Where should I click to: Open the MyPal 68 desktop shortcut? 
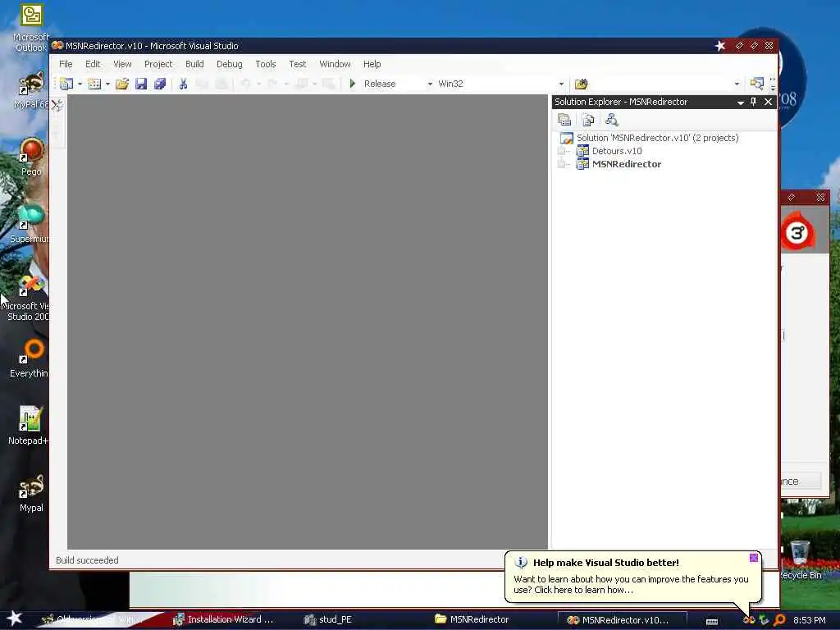point(31,90)
